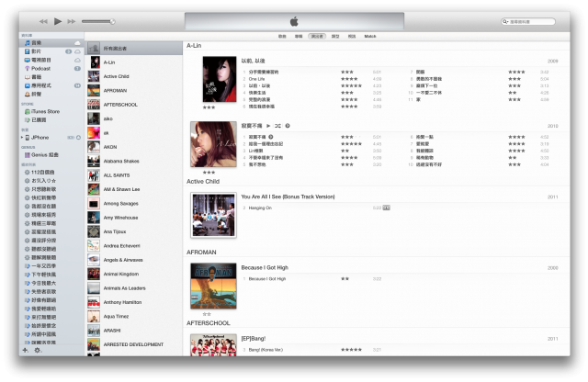Click the count badge on the Podcast row

[77, 69]
